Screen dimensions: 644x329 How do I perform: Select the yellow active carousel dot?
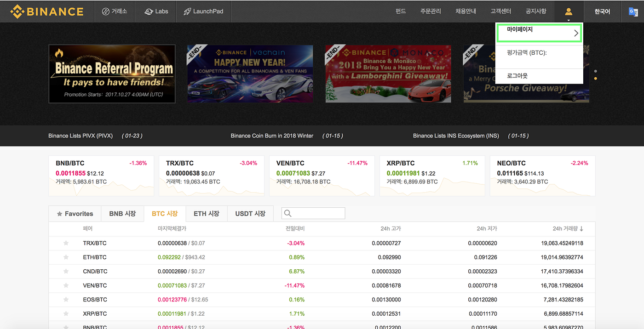(x=596, y=79)
